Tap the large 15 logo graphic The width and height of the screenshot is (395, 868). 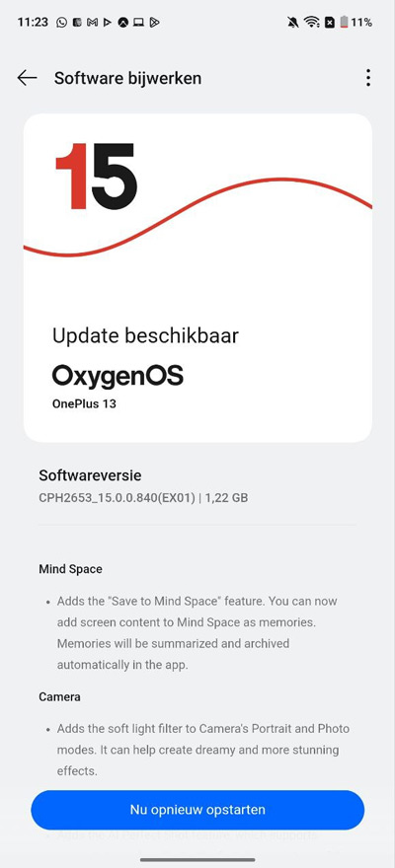click(95, 176)
